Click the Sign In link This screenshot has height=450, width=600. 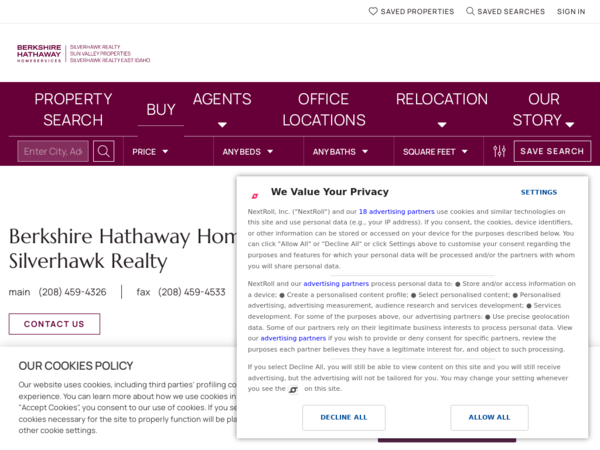pos(571,11)
